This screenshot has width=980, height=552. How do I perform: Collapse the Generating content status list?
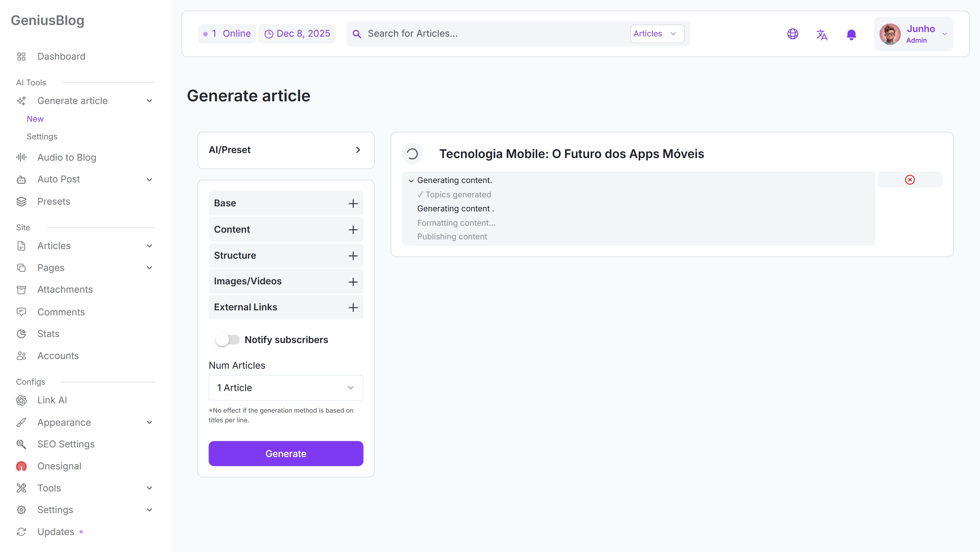pos(411,181)
